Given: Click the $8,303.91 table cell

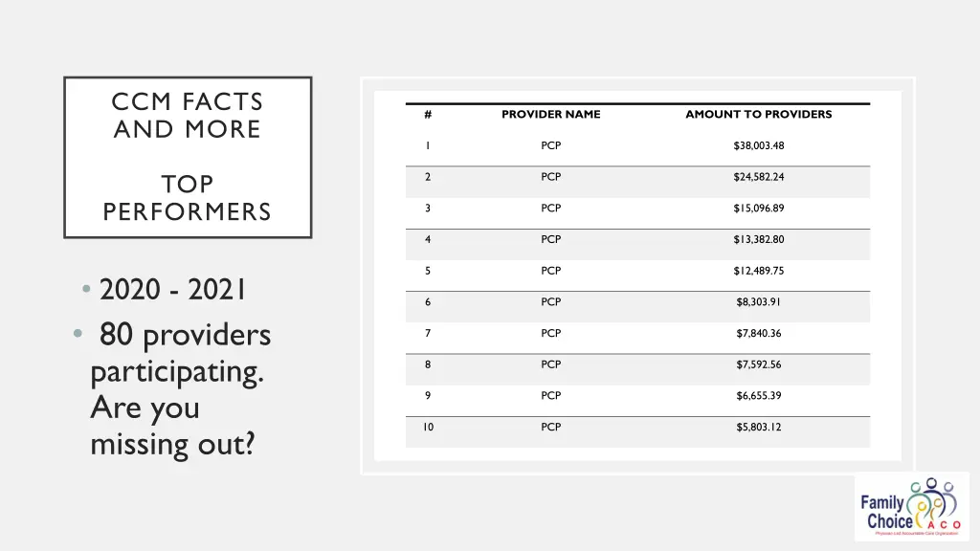Looking at the screenshot, I should click(759, 301).
